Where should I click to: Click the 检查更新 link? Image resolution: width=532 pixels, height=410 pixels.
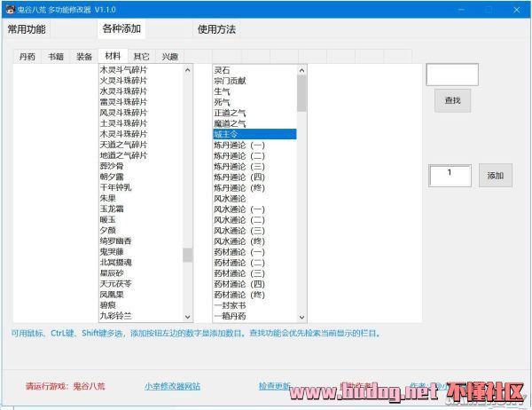point(274,387)
